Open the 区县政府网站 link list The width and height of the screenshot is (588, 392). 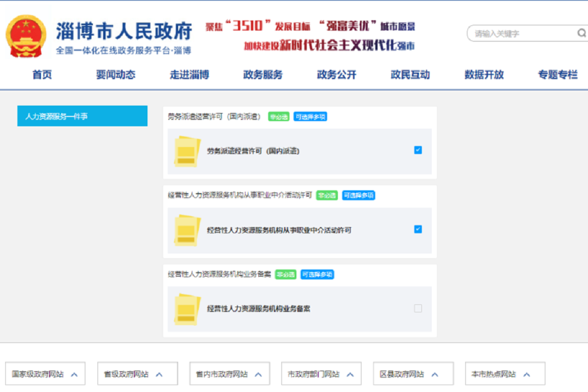pos(413,374)
